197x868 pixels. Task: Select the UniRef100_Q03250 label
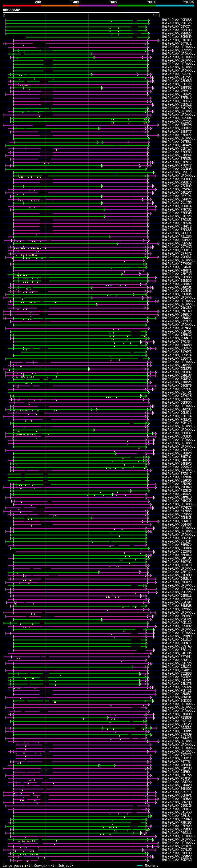pos(177,122)
